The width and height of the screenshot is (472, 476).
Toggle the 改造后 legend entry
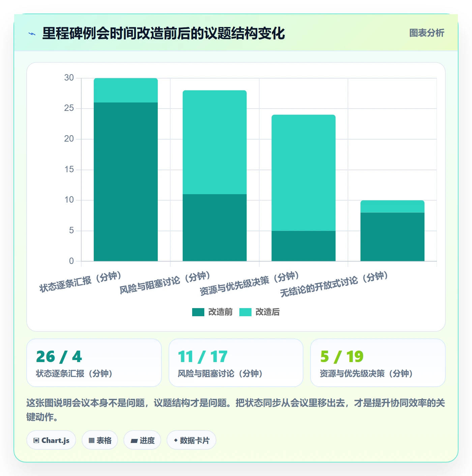pyautogui.click(x=260, y=312)
